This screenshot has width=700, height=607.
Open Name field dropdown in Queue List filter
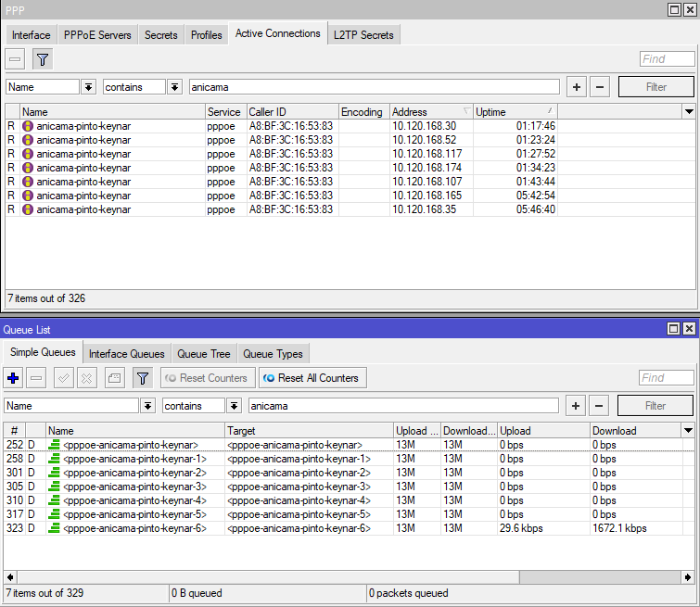[147, 405]
